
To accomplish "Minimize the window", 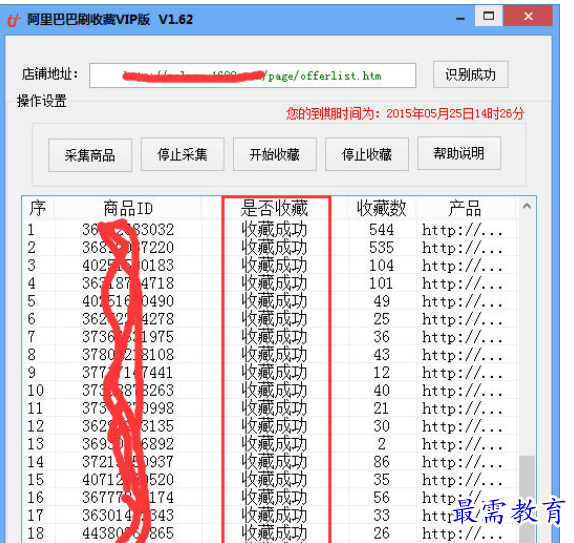I will tap(461, 17).
